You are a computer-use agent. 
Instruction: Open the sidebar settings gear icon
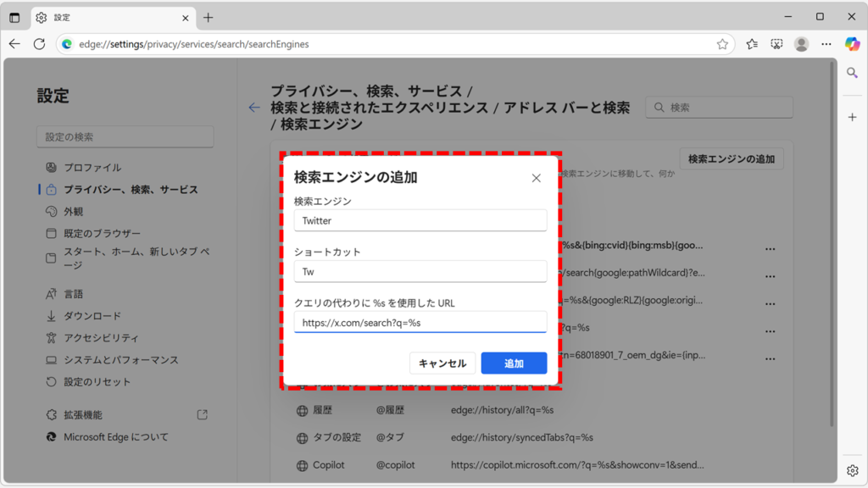pyautogui.click(x=852, y=470)
